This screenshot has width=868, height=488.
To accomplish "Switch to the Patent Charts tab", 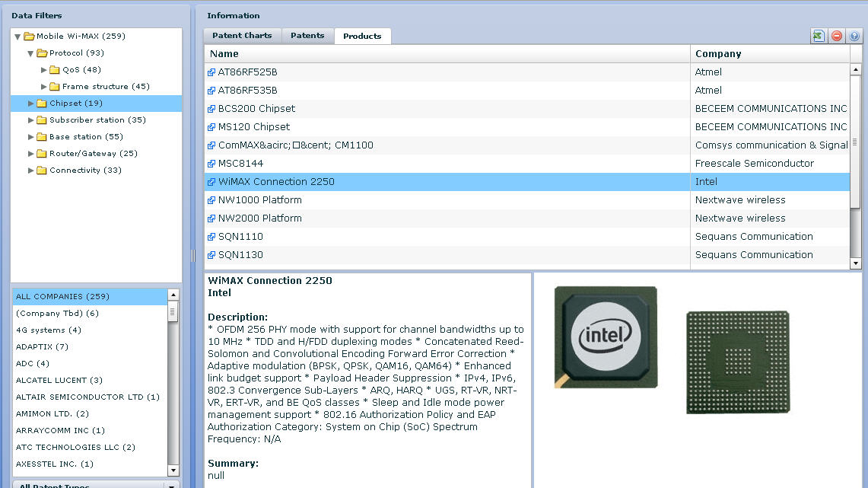I will coord(242,36).
